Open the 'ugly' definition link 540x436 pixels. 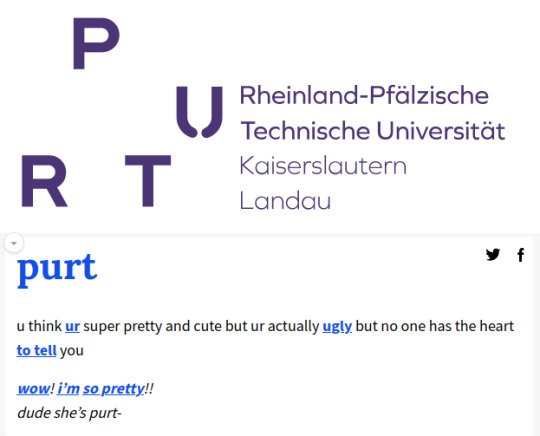point(337,326)
